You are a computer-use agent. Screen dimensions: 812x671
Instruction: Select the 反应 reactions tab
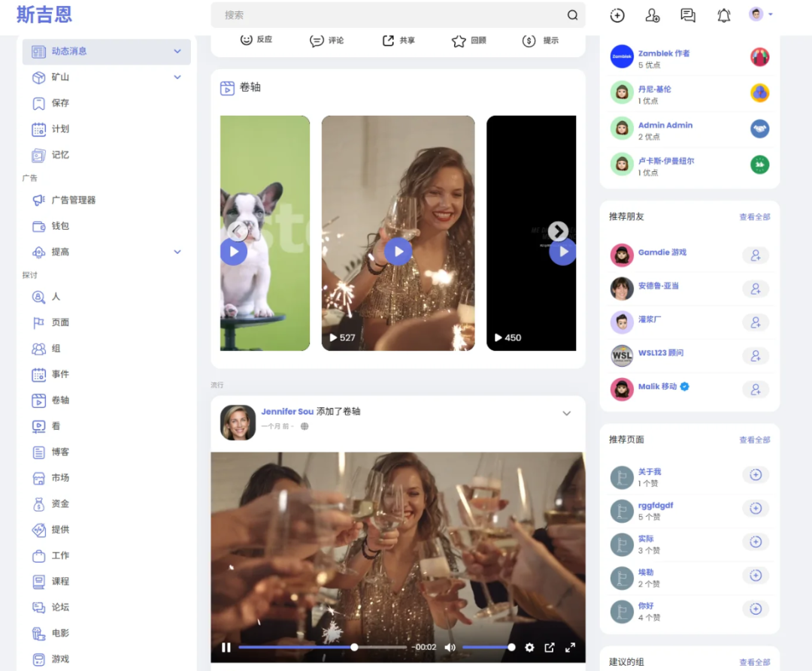tap(256, 40)
